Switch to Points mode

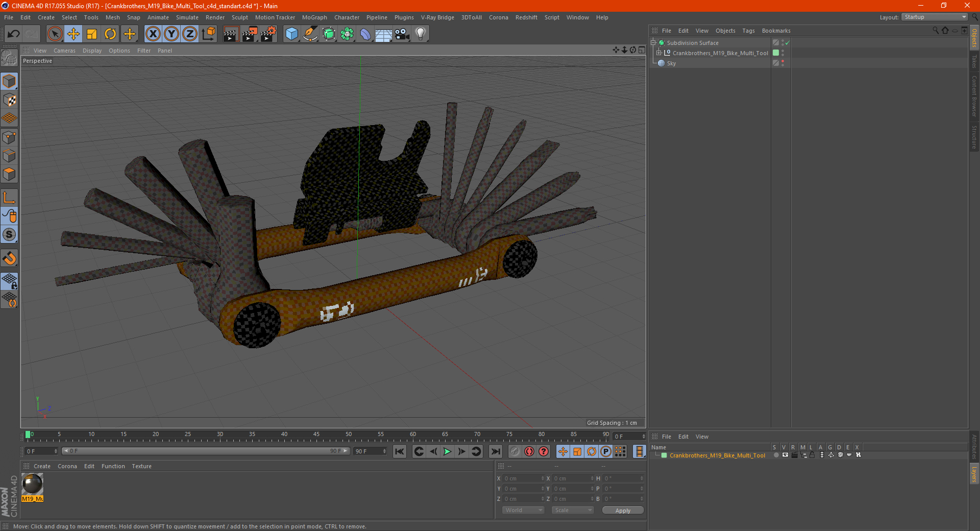pos(9,137)
